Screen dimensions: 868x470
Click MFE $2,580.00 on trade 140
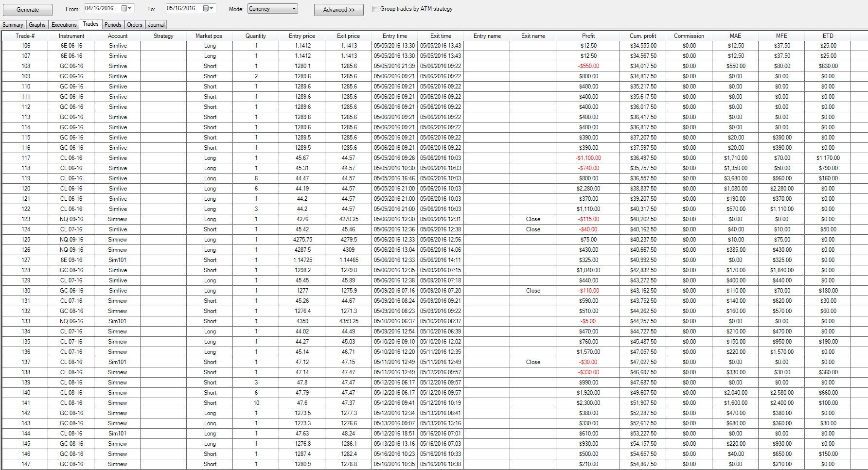click(781, 393)
